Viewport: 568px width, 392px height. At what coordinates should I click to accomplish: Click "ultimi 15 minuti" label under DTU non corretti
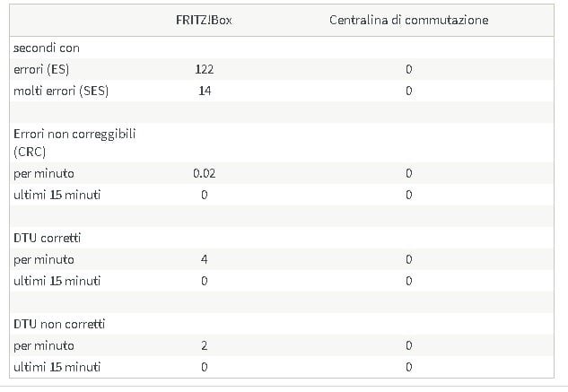(57, 367)
